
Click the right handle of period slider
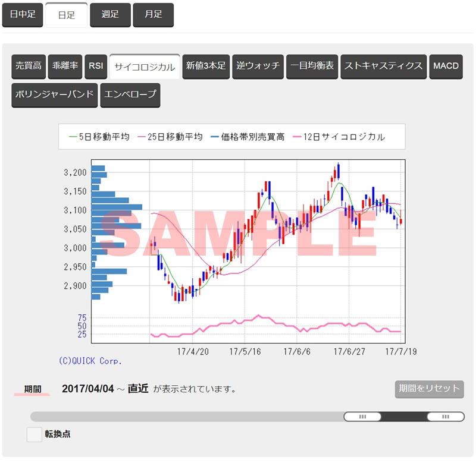[446, 416]
